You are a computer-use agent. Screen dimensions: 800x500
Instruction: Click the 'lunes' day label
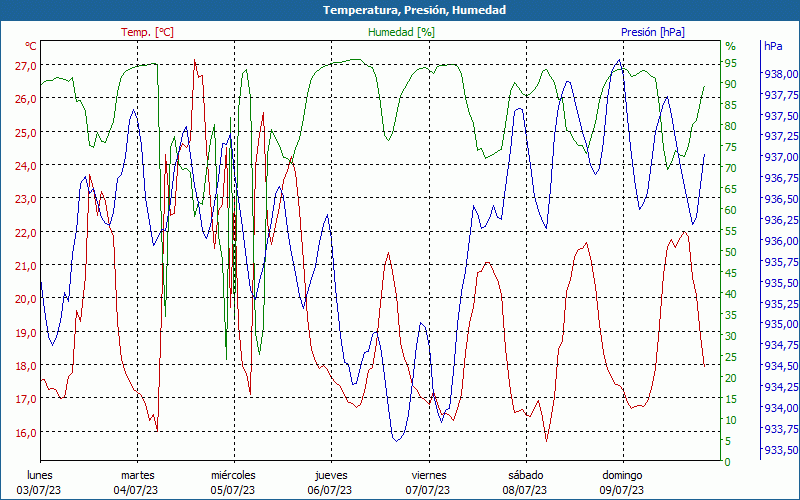[40, 475]
